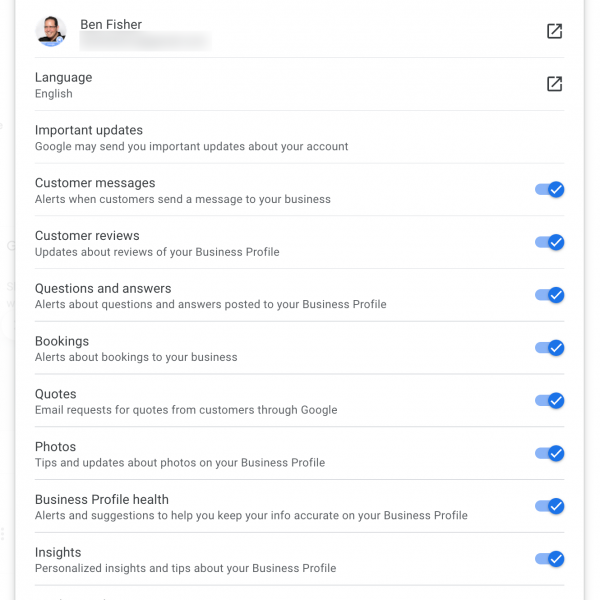This screenshot has height=600, width=600.
Task: Toggle Questions and answers alerts off
Action: click(x=550, y=295)
